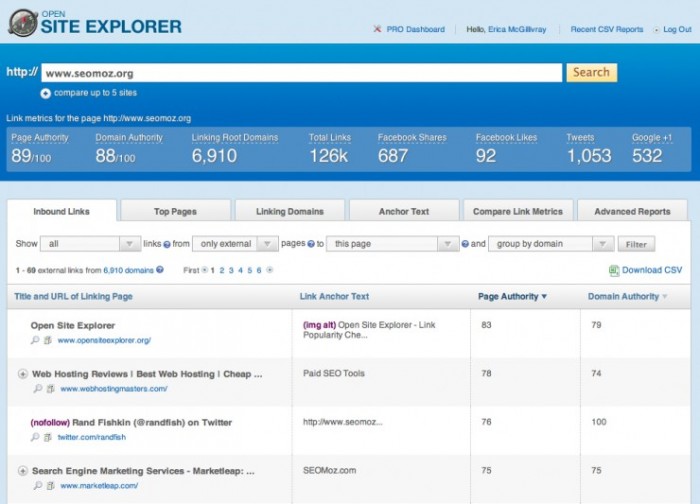Go to last page using the arrow icon
This screenshot has width=700, height=504.
[270, 270]
